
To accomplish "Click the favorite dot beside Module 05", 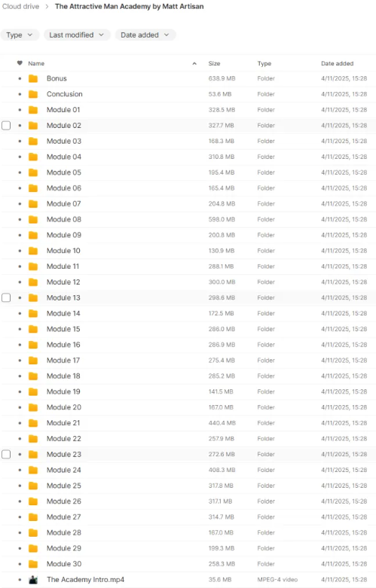I will (20, 172).
